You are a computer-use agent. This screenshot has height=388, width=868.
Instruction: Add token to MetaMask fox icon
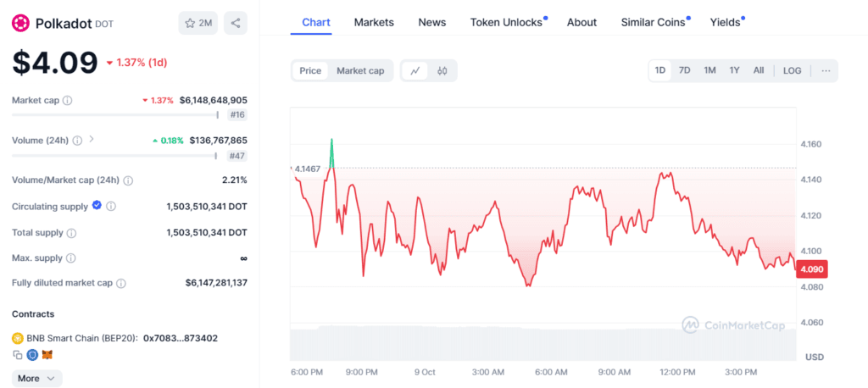coord(48,355)
